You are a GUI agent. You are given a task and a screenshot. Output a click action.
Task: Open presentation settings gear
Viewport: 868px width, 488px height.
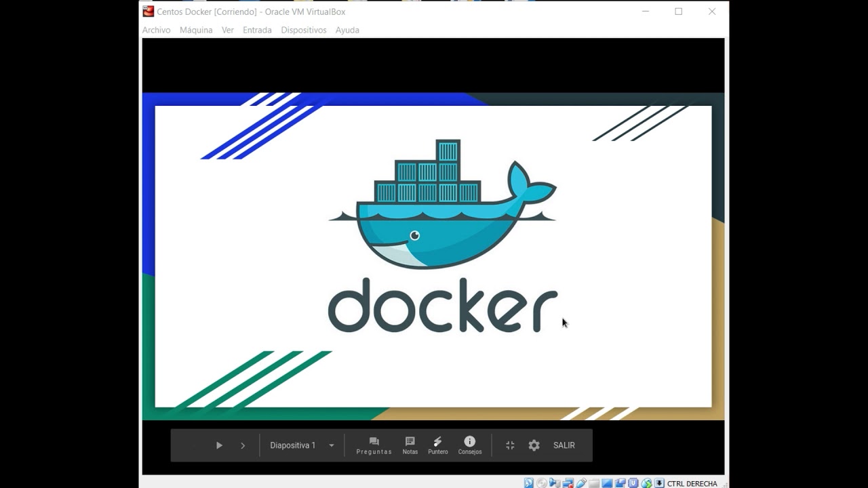(x=534, y=445)
